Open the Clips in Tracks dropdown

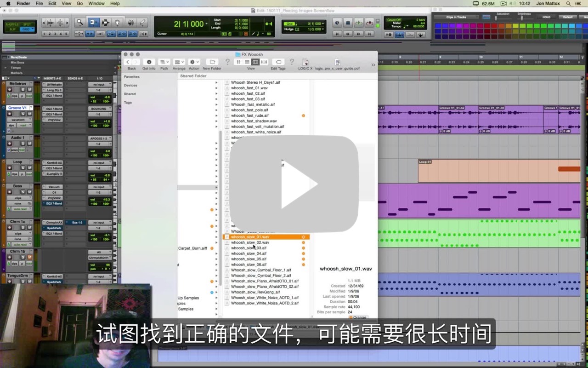click(x=456, y=17)
